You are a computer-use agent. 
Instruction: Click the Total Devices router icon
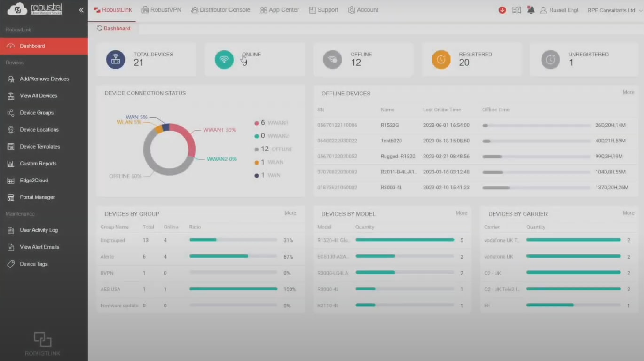pyautogui.click(x=116, y=60)
